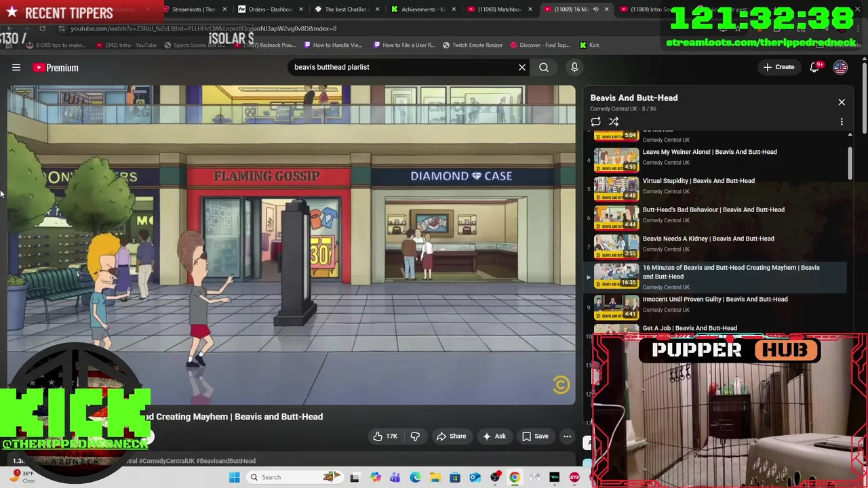Click the 4:55 duration thumbnail
The width and height of the screenshot is (868, 488).
pos(616,160)
